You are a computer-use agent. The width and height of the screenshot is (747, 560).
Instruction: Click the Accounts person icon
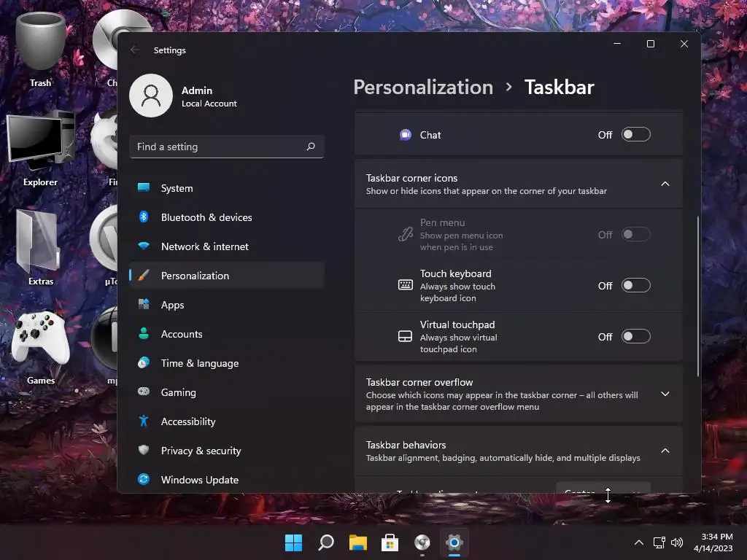144,333
